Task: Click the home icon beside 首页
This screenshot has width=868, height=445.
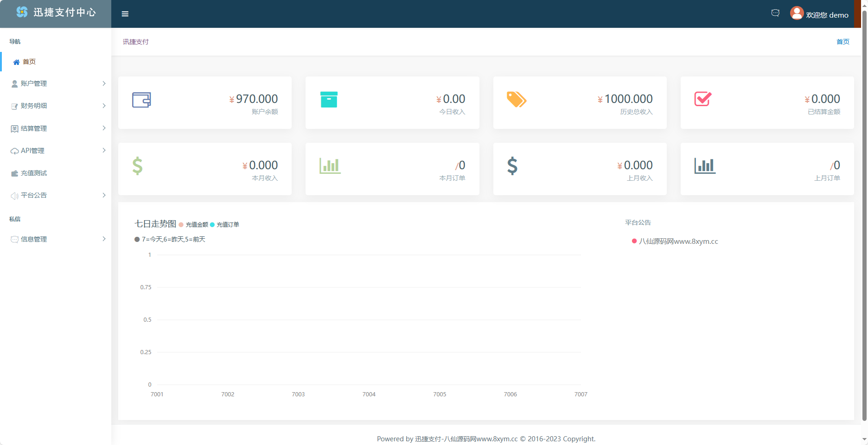Action: (16, 62)
